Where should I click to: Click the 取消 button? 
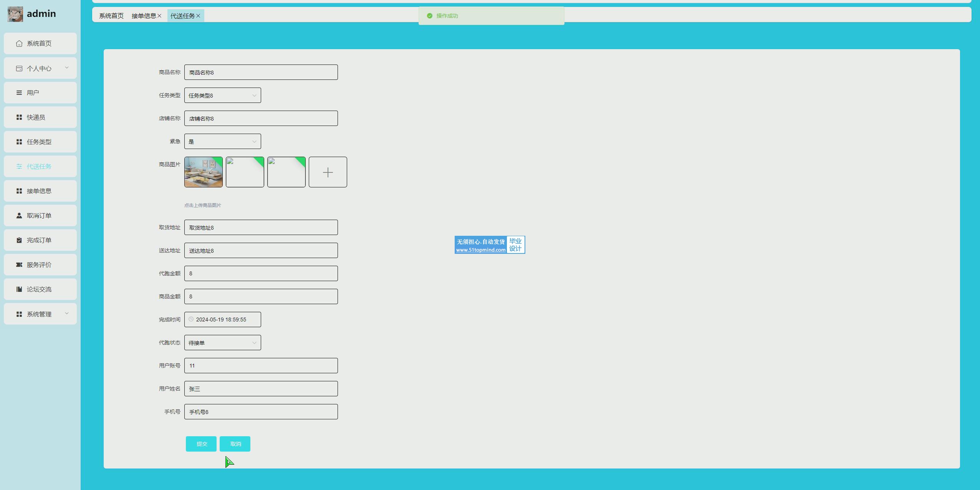(235, 444)
